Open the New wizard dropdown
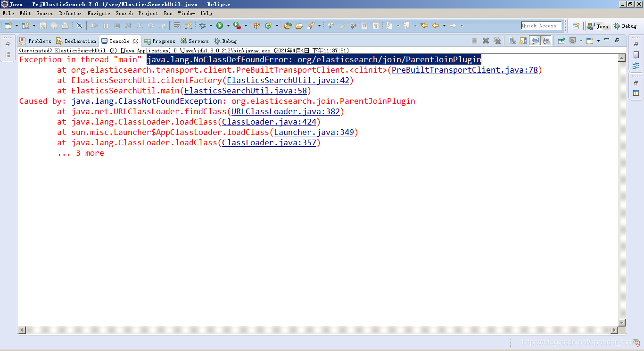Screen dimensions: 644x351 coord(16,26)
